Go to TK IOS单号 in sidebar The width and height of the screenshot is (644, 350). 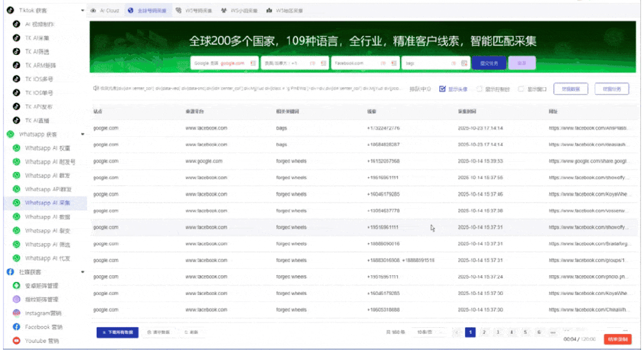click(x=39, y=93)
